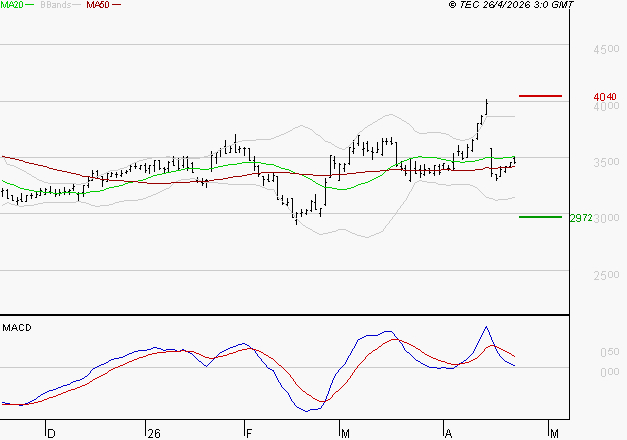Viewport: 627px width, 440px height.
Task: Click the MACD panel title
Action: (17, 328)
